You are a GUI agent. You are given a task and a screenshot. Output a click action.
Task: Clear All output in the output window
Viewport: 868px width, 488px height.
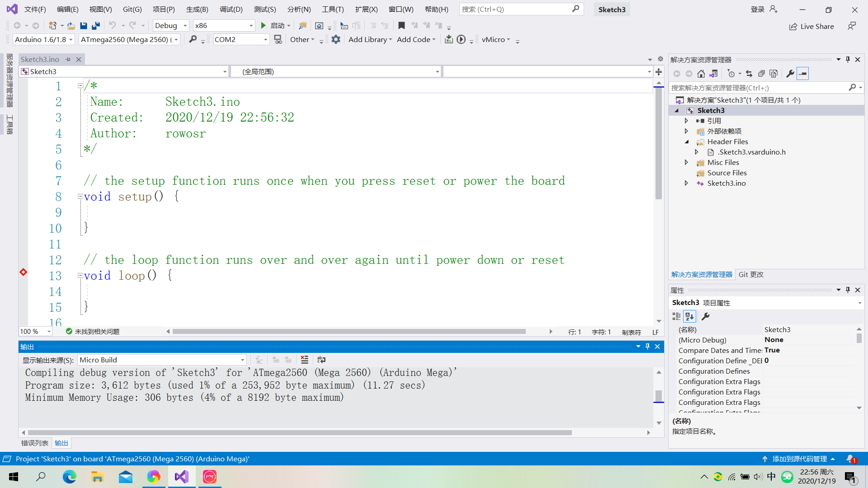click(305, 360)
